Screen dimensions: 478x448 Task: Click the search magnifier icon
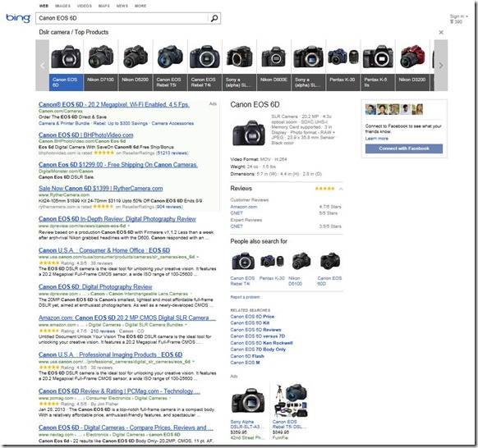click(214, 18)
